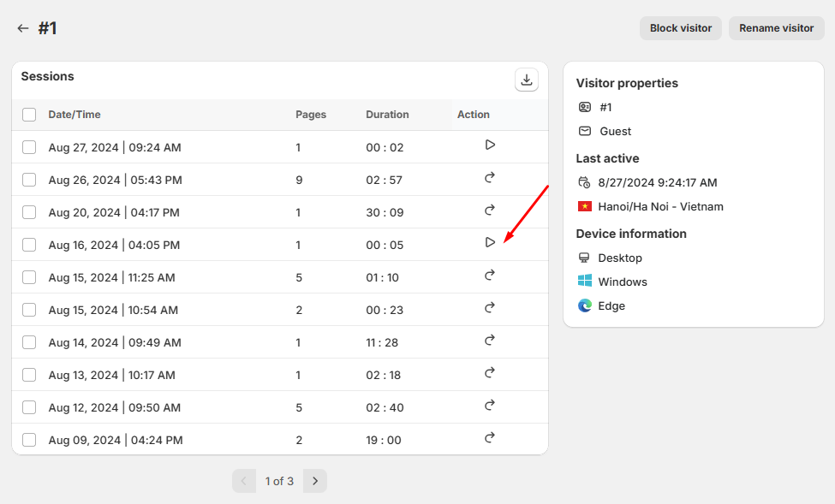Click the previous page arrow in pagination
835x504 pixels.
tap(244, 481)
